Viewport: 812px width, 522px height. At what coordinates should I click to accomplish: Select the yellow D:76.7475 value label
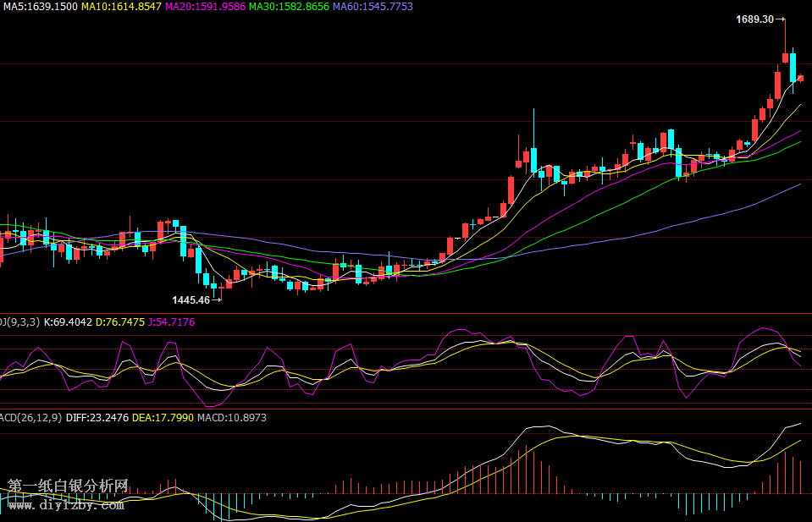(x=119, y=322)
